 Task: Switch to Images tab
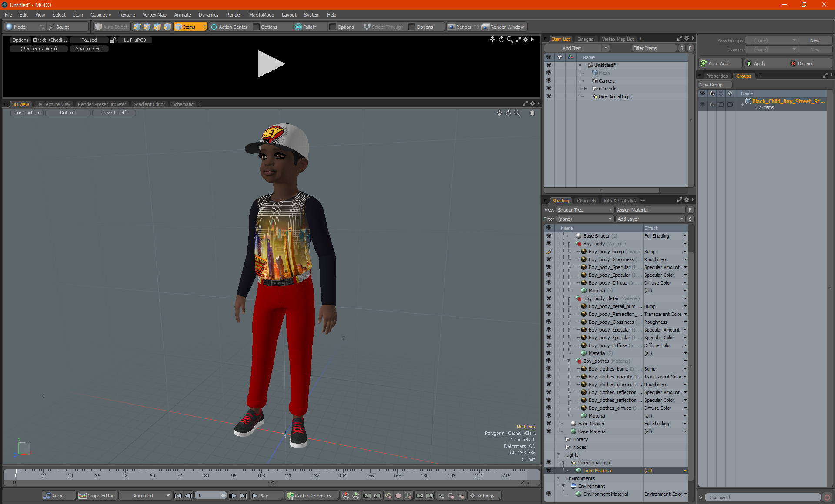pos(585,39)
